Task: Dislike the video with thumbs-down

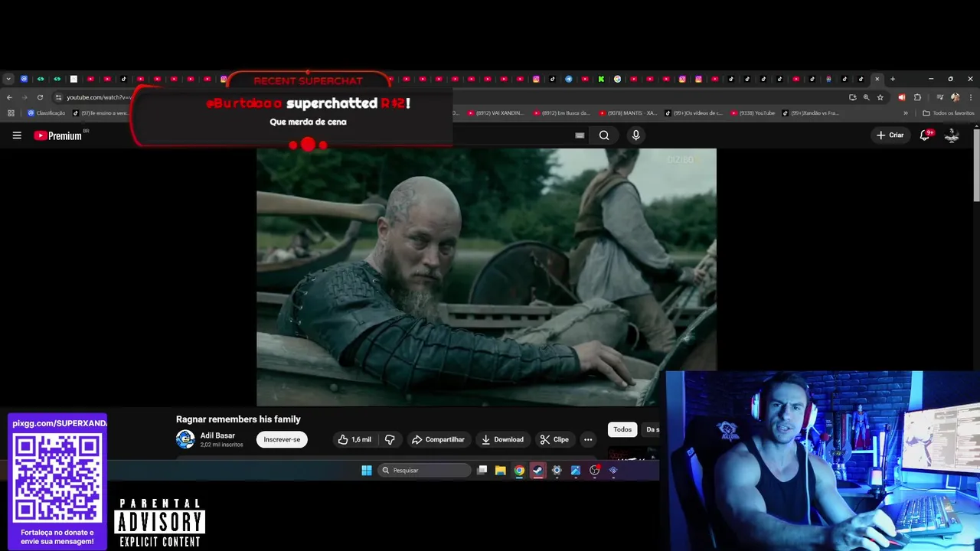Action: [x=390, y=439]
